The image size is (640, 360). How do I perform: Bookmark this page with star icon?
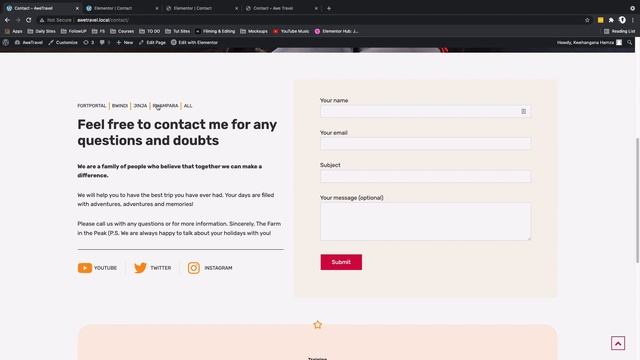click(587, 20)
